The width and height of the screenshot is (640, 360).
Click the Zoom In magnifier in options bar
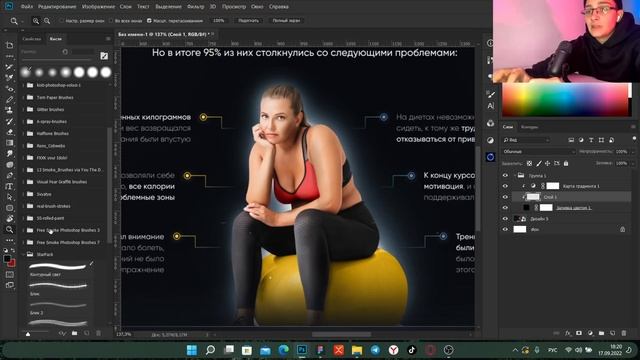tap(36, 20)
